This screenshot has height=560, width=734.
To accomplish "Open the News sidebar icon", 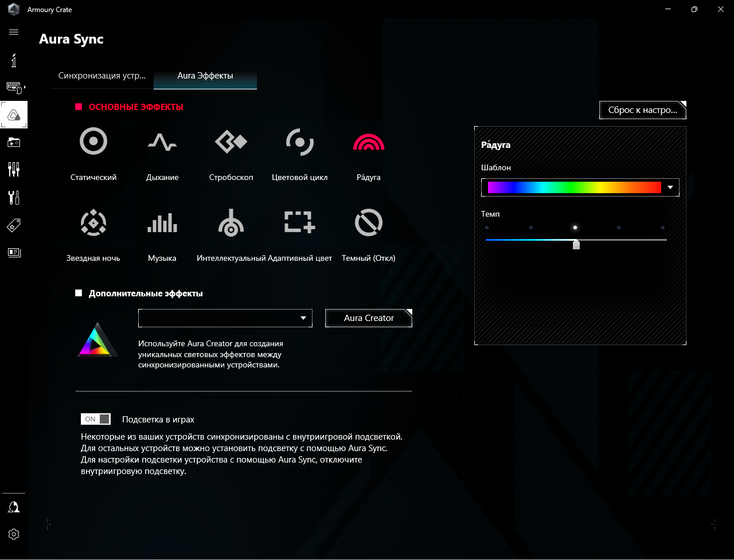I will (x=14, y=252).
